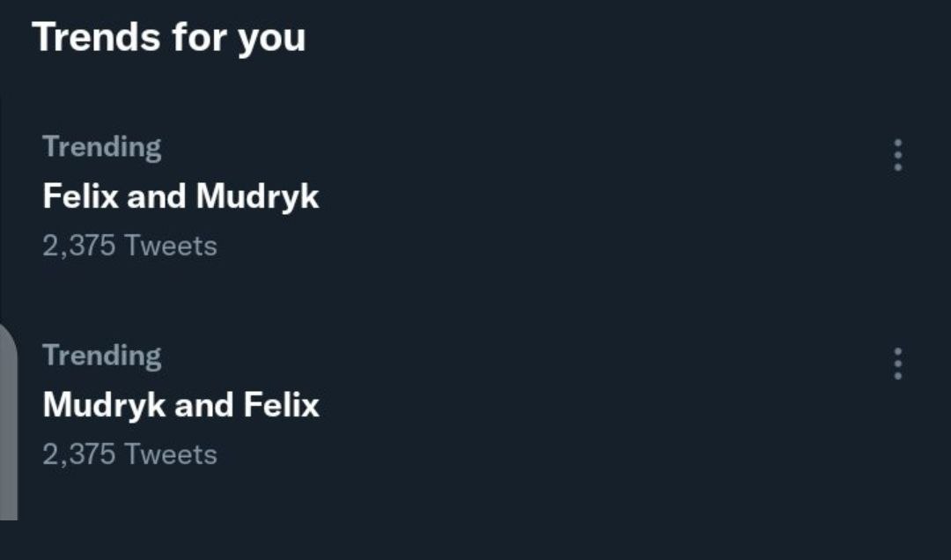Open the Mudryk and Felix trend

click(181, 405)
